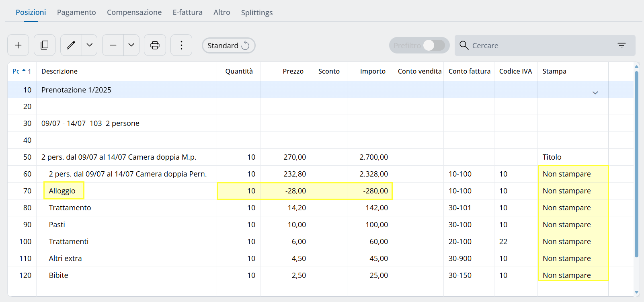This screenshot has height=302, width=644.
Task: Select the Alloggio description cell
Action: tap(62, 191)
